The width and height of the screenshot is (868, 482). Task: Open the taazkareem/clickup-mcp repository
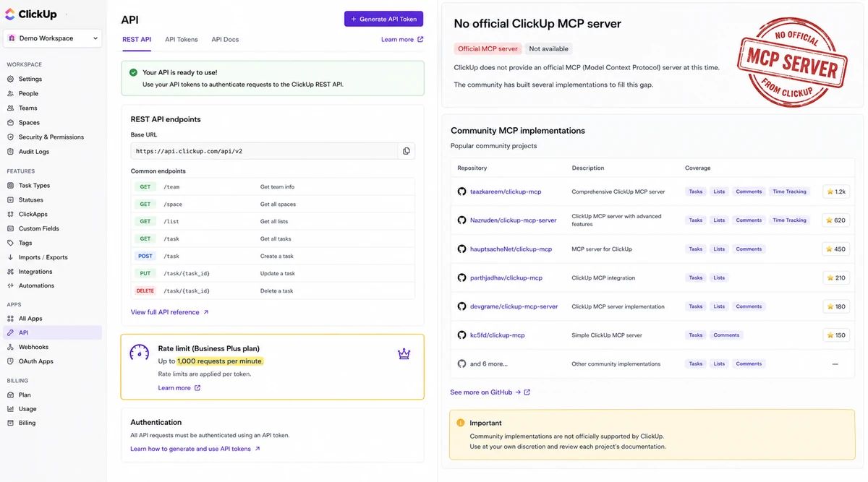click(506, 191)
